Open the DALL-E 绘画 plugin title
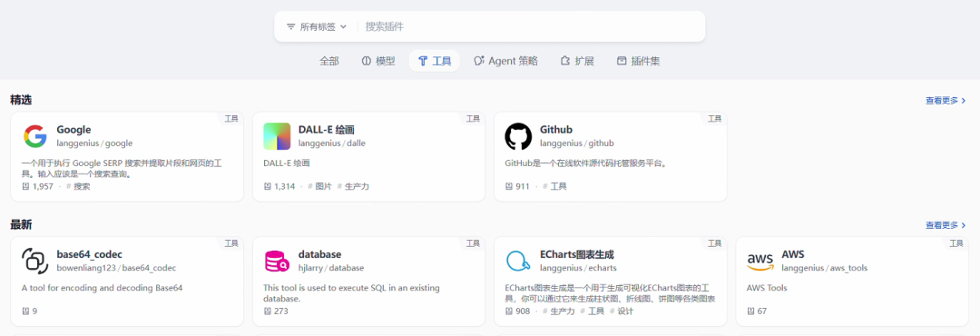Screen dimensions: 980x336 327,130
